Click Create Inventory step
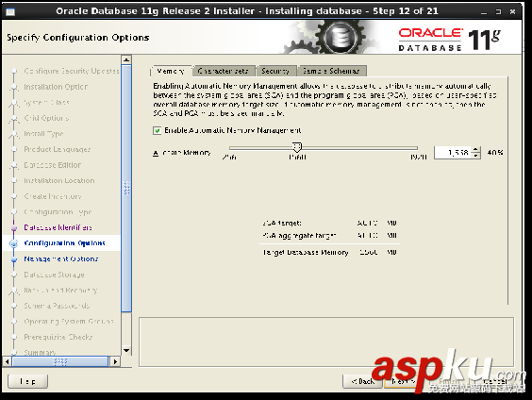Viewport: 532px width, 400px height. click(53, 196)
